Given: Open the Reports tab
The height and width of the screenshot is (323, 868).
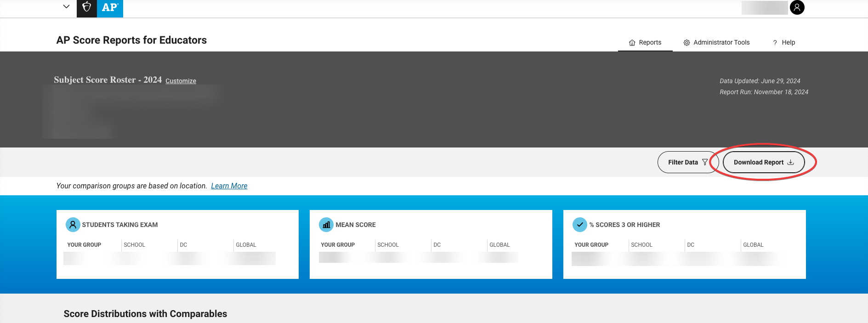Looking at the screenshot, I should pos(645,42).
